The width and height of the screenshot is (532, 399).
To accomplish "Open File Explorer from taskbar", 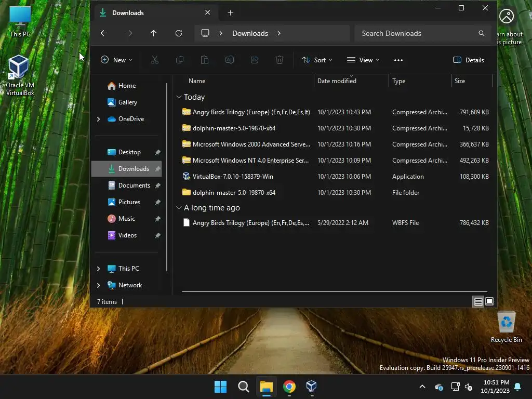I will [x=267, y=387].
